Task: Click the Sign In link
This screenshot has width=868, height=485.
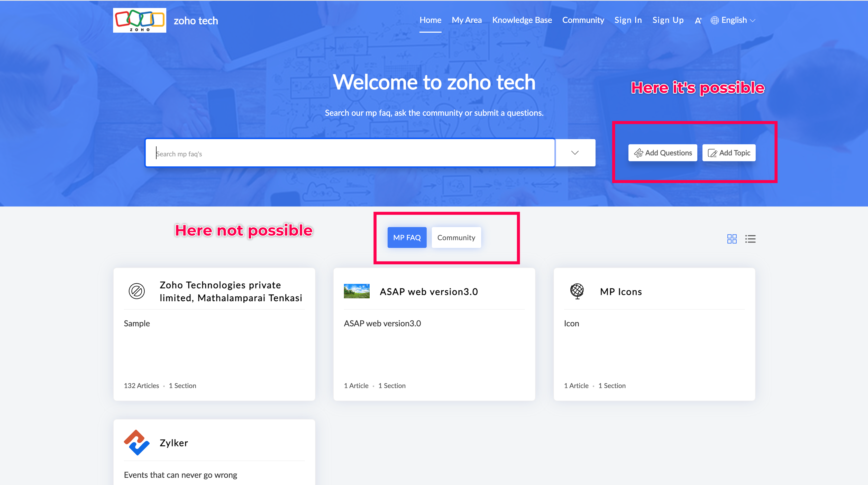Action: [x=628, y=20]
